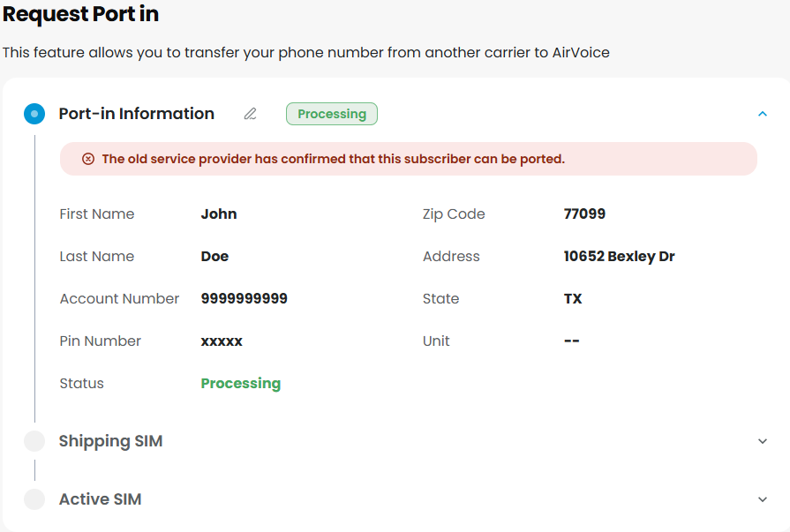The height and width of the screenshot is (532, 790).
Task: Expand the Active SIM section chevron
Action: (x=763, y=499)
